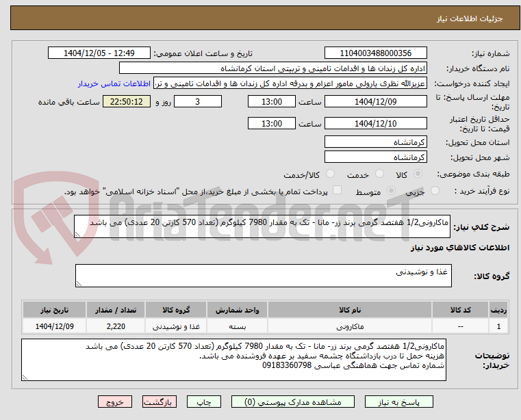
Task: Click the ماکارونی item name cell
Action: tap(350, 326)
